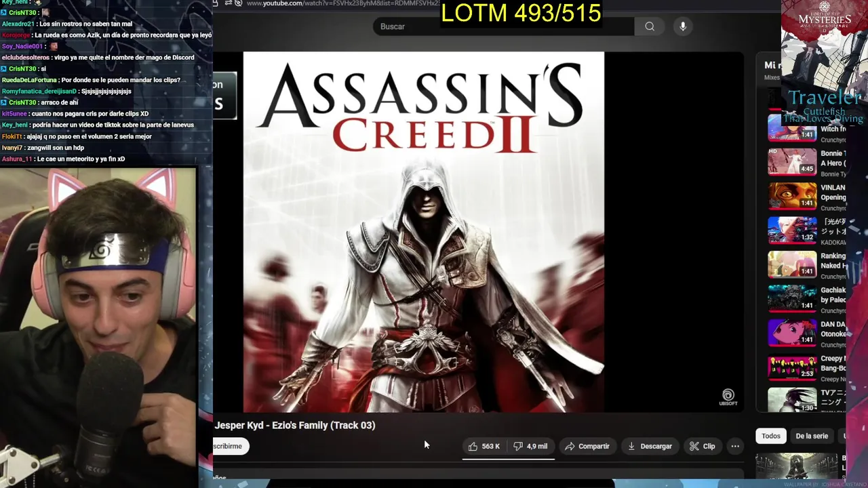Click the video title Jesper Kyd - Ezio's Family
This screenshot has width=868, height=488.
tap(295, 425)
